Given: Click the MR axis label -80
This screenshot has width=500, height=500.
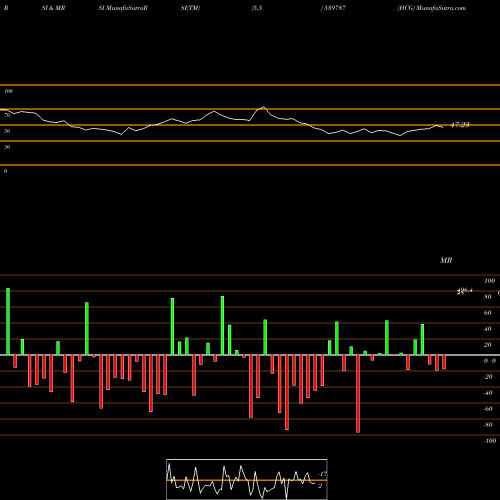Looking at the screenshot, I should point(488,425).
